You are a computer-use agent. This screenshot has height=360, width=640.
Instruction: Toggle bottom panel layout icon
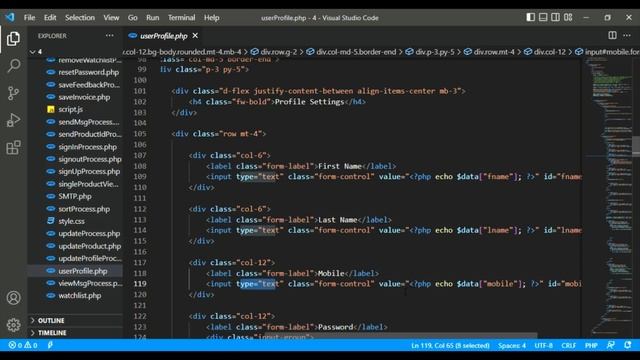[543, 18]
